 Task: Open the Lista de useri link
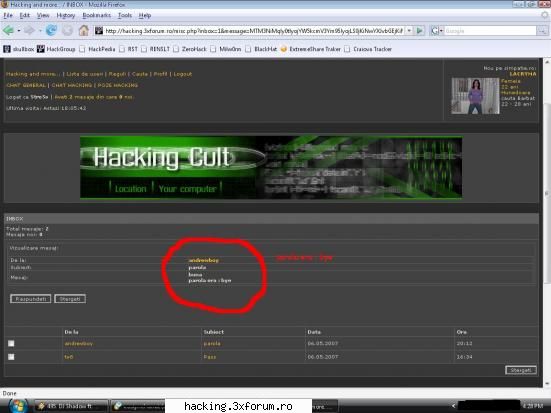(85, 74)
